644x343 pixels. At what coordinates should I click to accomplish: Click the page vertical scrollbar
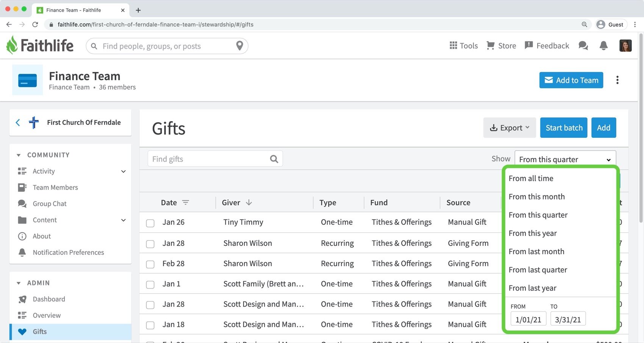coord(641,129)
